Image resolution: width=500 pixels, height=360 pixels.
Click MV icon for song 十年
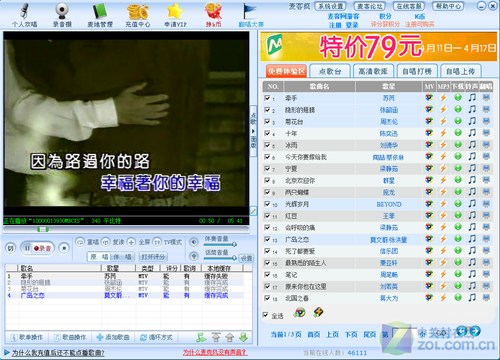point(429,133)
